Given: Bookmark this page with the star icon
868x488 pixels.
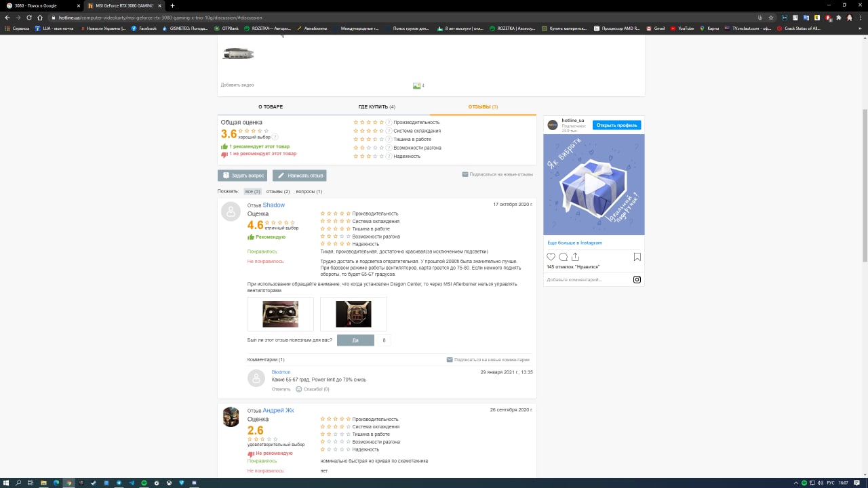Looking at the screenshot, I should click(x=771, y=18).
